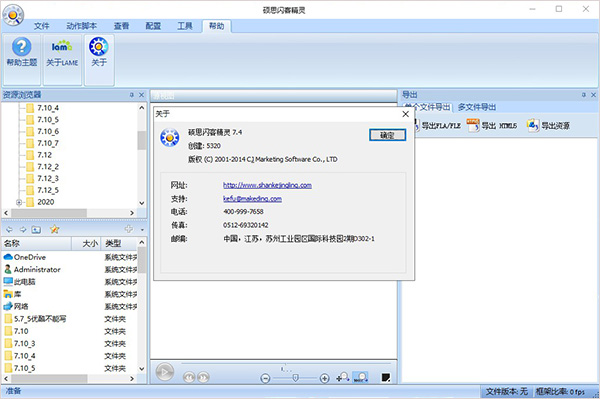Click the tree horizontal scrollbar right arrow
This screenshot has width=600, height=399.
click(x=132, y=213)
